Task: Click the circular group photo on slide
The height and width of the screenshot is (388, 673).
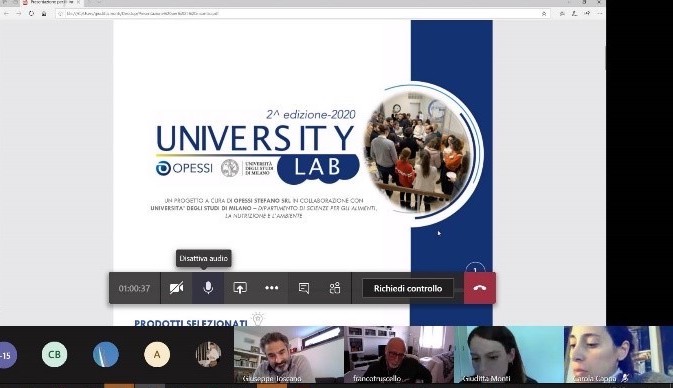Action: pos(418,152)
